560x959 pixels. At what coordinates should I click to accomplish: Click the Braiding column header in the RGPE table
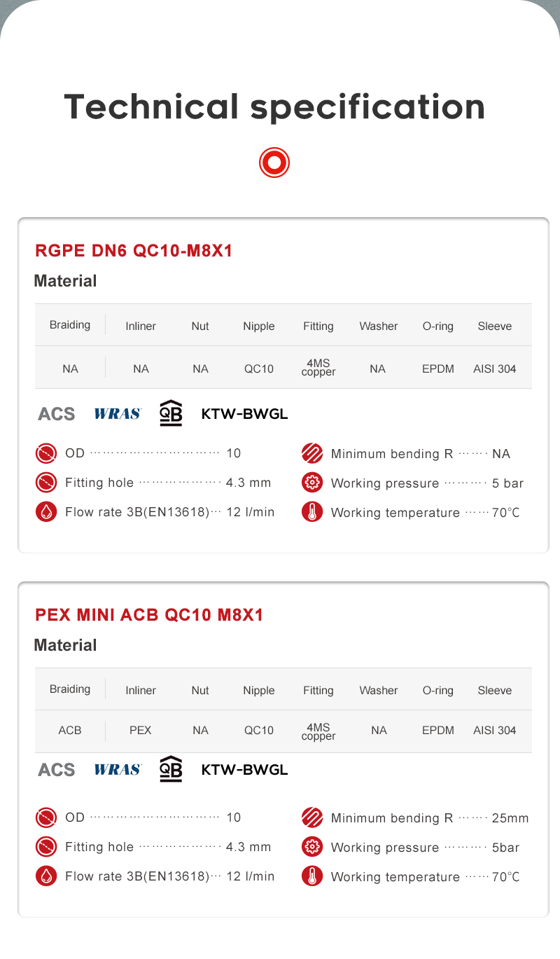tap(70, 325)
